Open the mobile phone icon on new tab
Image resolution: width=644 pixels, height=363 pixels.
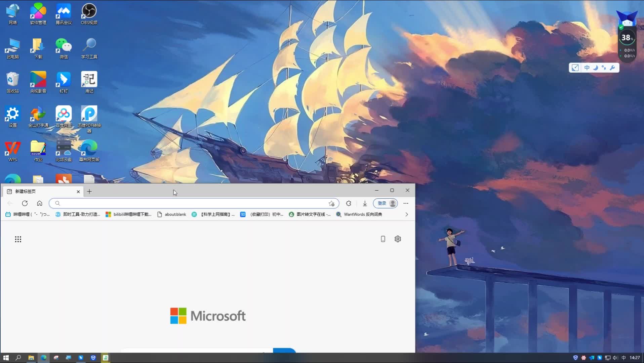coord(383,239)
